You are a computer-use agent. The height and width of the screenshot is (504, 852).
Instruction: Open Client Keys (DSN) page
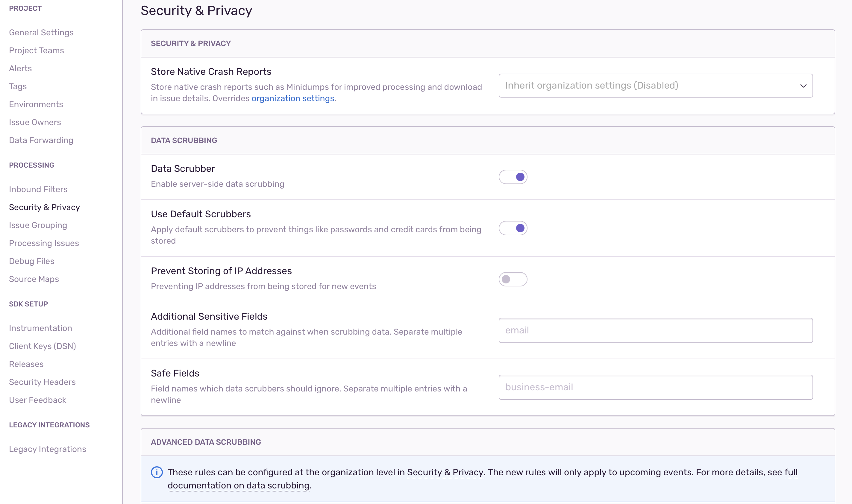click(x=43, y=346)
